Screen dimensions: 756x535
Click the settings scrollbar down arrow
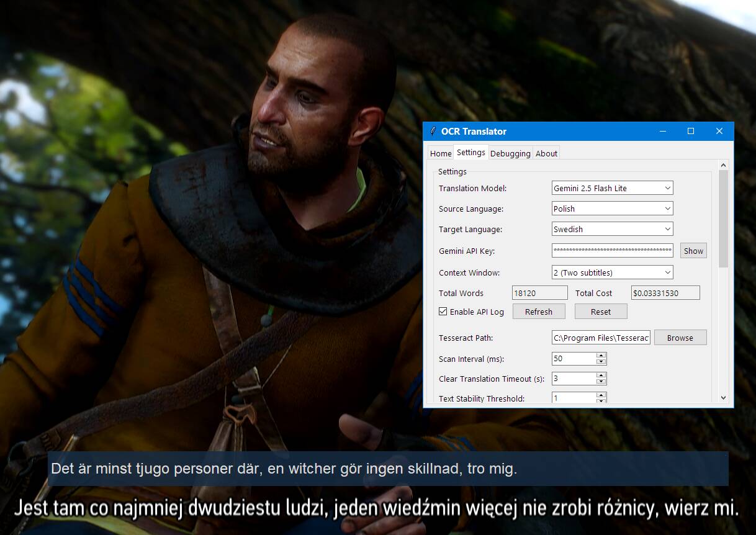click(723, 398)
